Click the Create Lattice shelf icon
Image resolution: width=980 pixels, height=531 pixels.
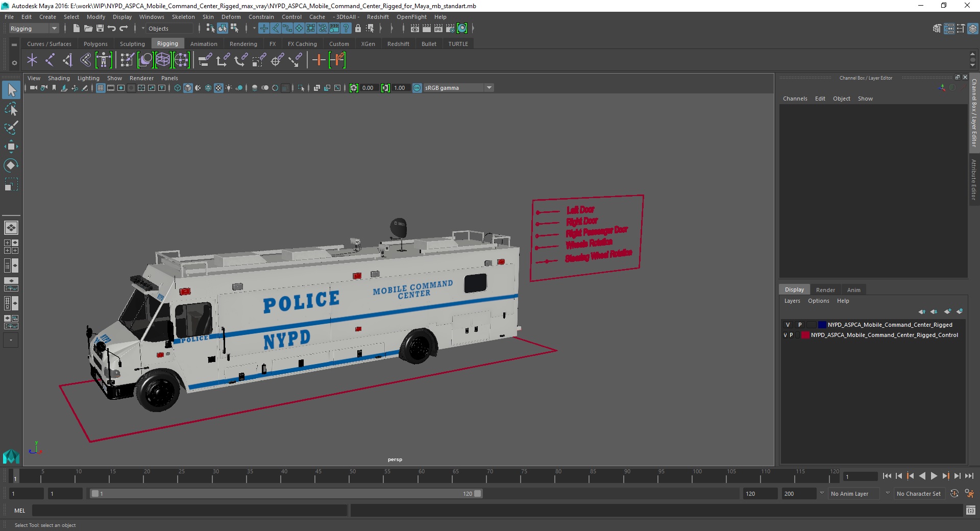coord(163,60)
